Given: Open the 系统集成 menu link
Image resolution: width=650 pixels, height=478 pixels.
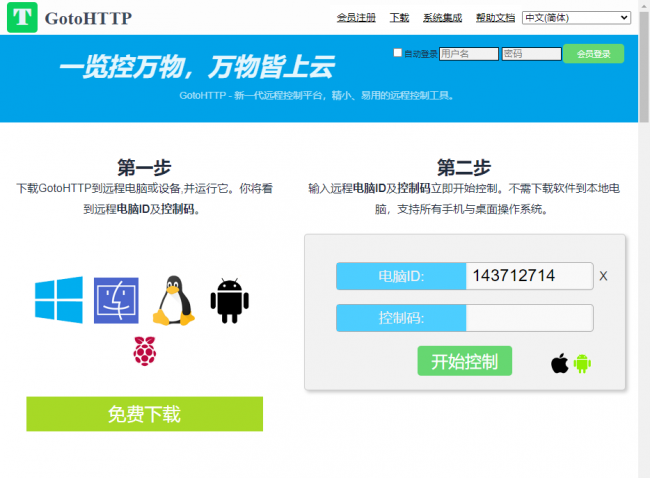Looking at the screenshot, I should click(x=442, y=18).
